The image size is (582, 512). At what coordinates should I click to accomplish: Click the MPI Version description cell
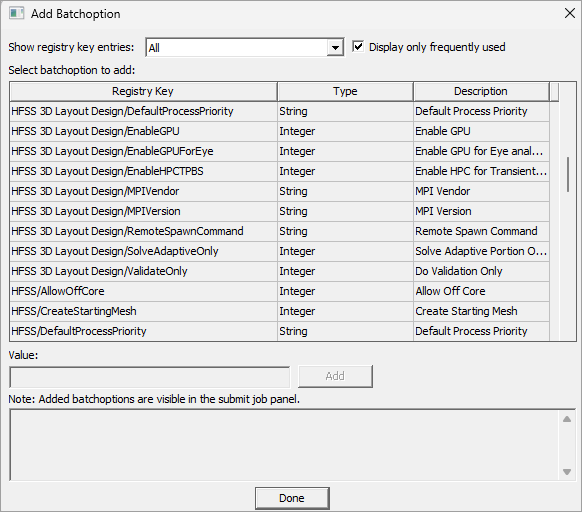481,212
